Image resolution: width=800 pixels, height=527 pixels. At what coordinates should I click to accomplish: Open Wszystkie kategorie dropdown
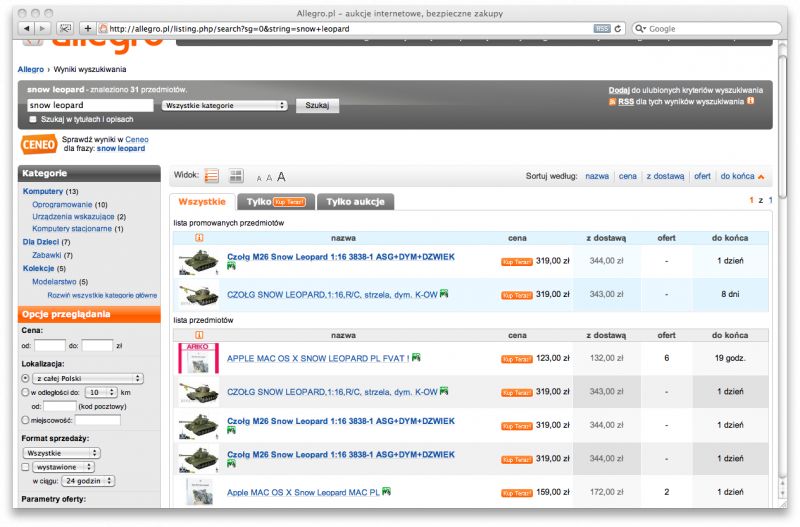[224, 106]
